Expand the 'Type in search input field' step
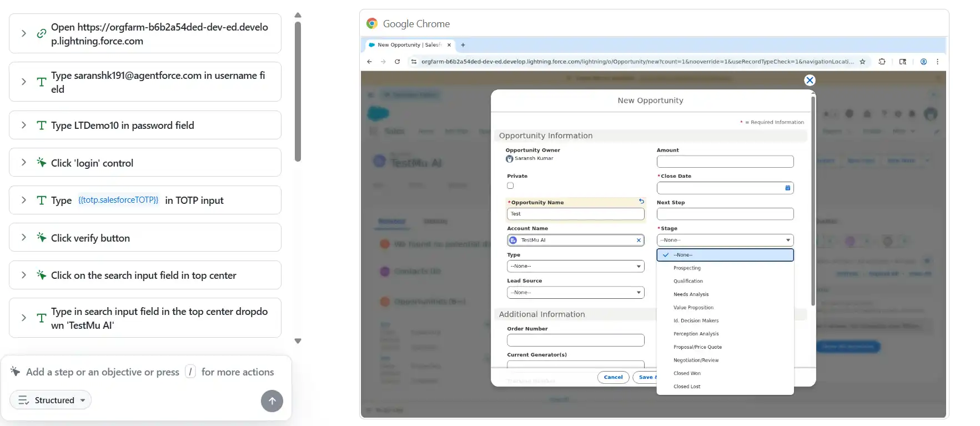The width and height of the screenshot is (980, 426). (x=23, y=318)
